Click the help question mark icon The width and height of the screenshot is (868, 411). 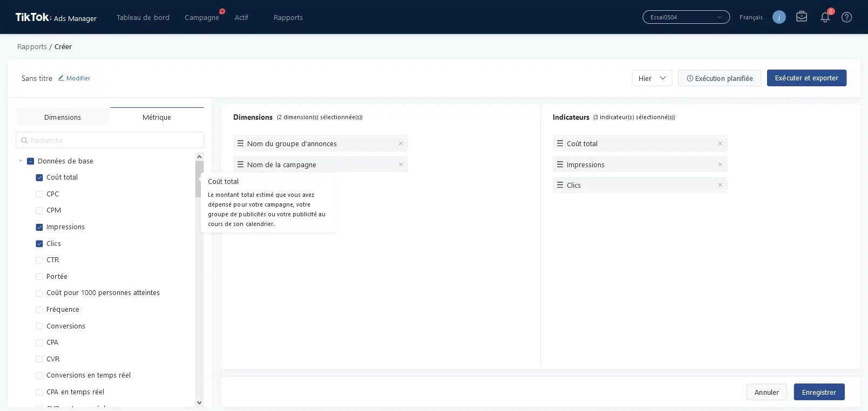click(x=846, y=17)
